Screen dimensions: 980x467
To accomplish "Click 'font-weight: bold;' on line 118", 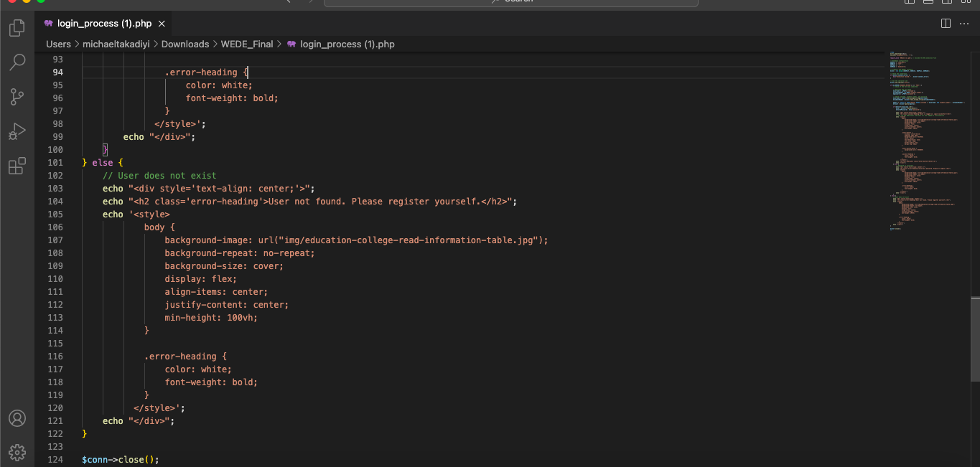I will pyautogui.click(x=211, y=382).
